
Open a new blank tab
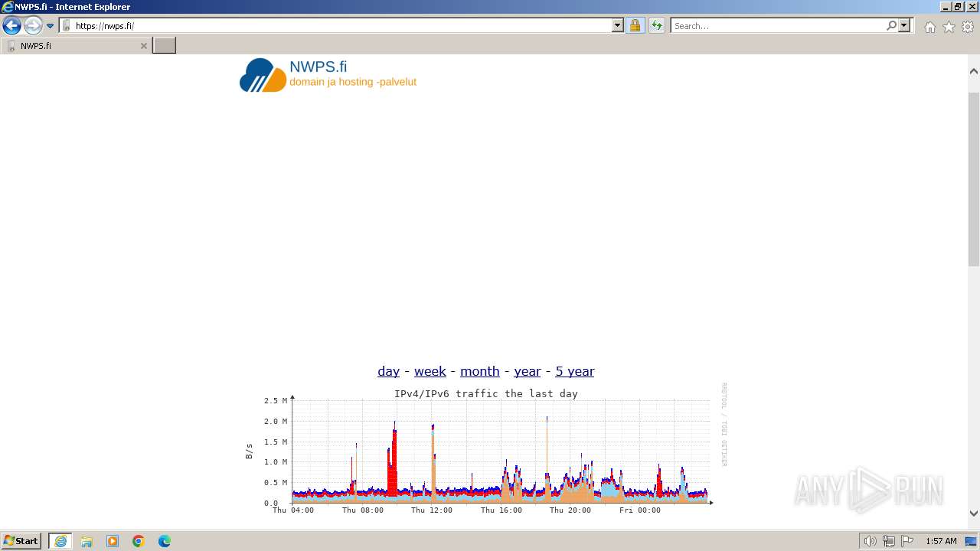tap(165, 46)
